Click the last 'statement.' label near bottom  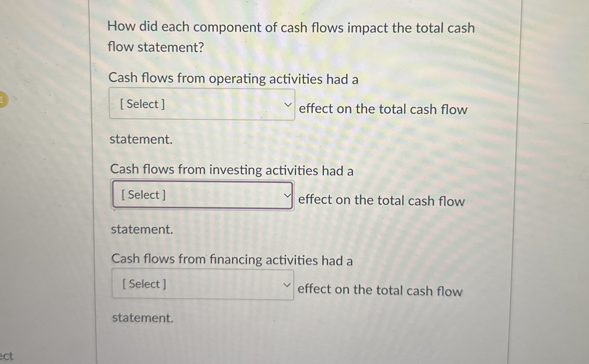click(143, 319)
